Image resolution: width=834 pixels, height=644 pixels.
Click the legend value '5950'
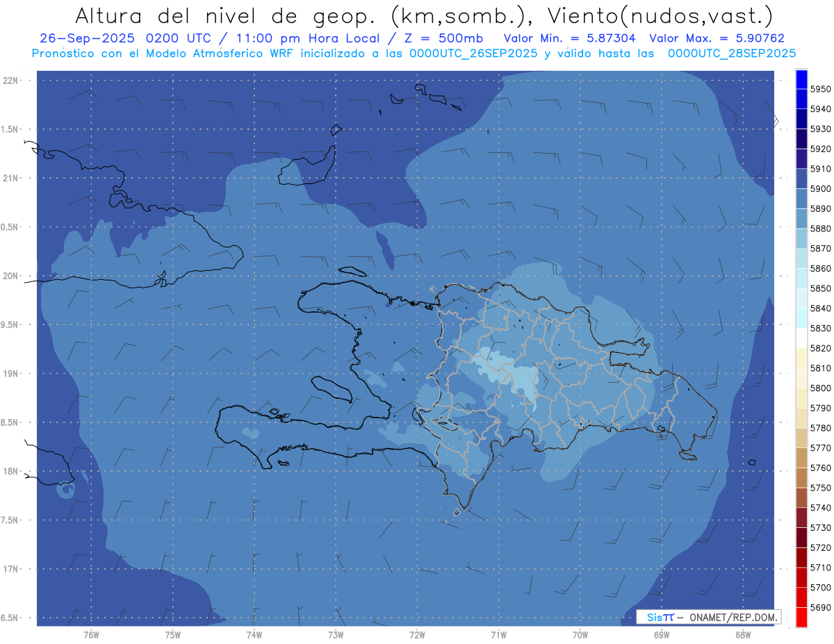(x=820, y=89)
